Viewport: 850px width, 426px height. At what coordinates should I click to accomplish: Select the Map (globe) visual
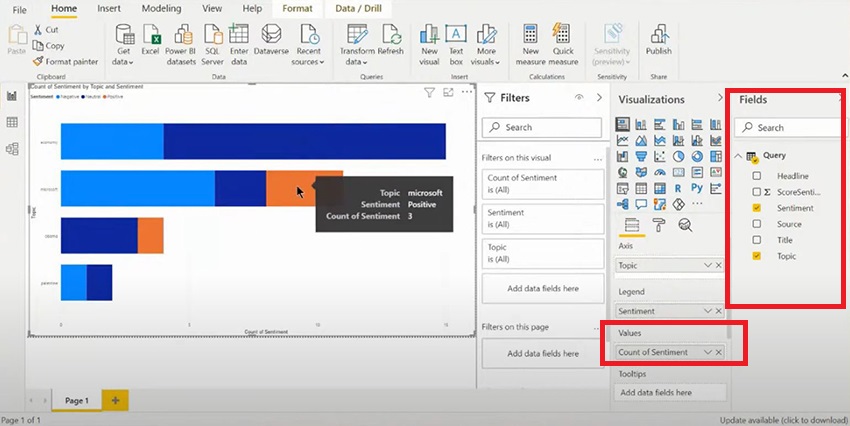(622, 172)
